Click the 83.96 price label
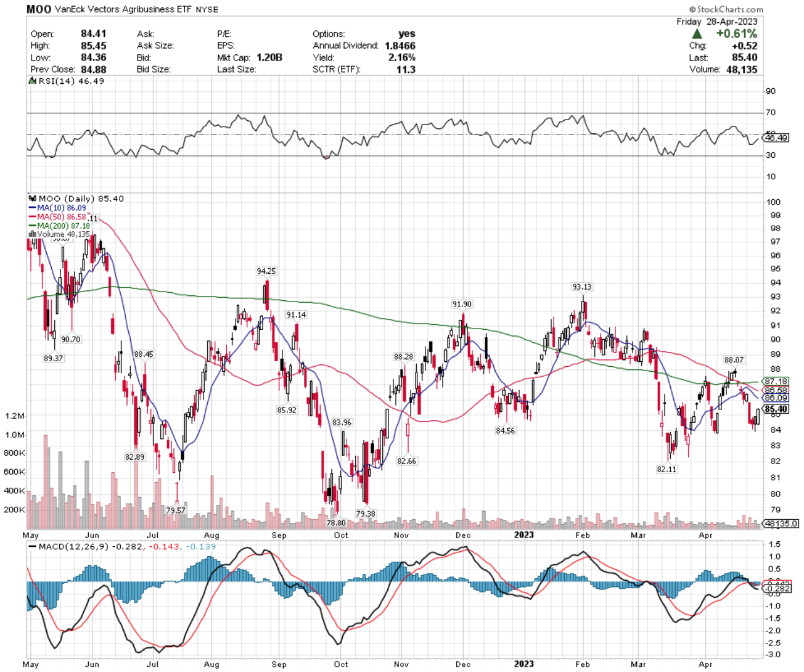The height and width of the screenshot is (672, 804). coord(342,422)
